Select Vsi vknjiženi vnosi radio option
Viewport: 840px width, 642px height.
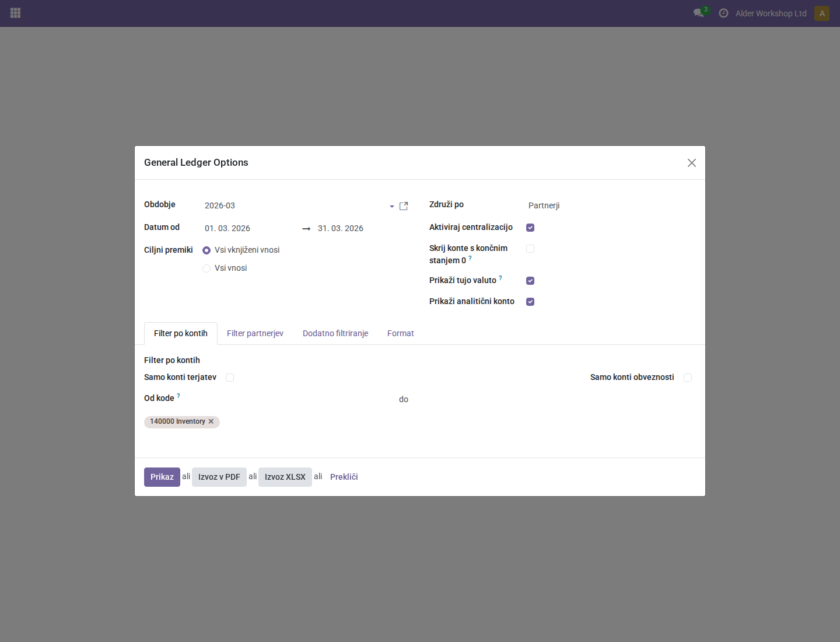point(206,250)
